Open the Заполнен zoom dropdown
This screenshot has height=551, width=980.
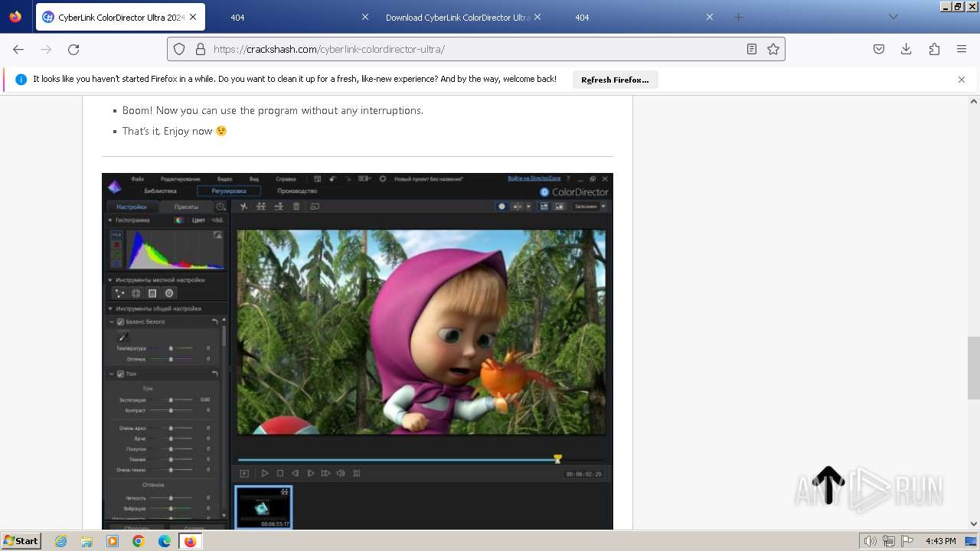click(x=590, y=207)
